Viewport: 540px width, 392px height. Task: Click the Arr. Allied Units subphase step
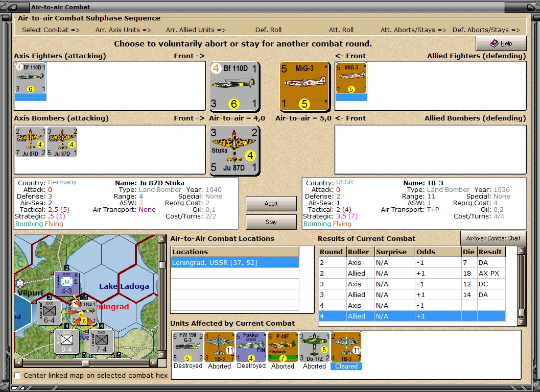click(x=196, y=30)
